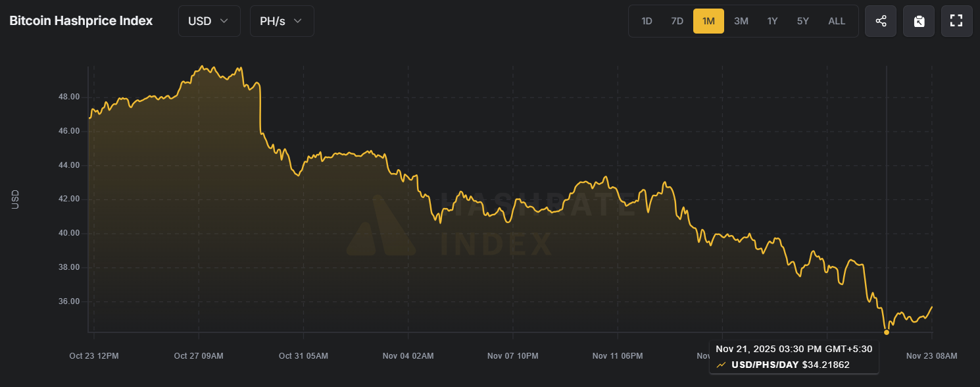This screenshot has height=387, width=980.
Task: Click the Oct 27 09AM axis label
Action: point(199,356)
